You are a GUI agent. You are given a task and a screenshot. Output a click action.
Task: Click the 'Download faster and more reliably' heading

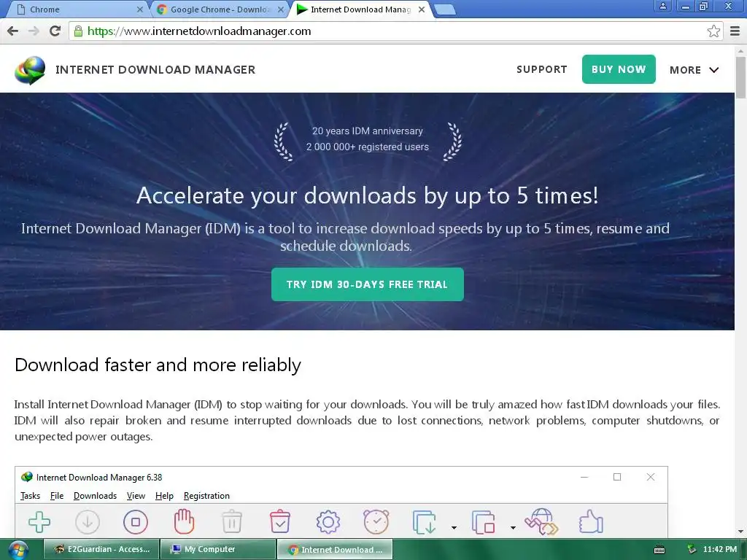pyautogui.click(x=158, y=365)
